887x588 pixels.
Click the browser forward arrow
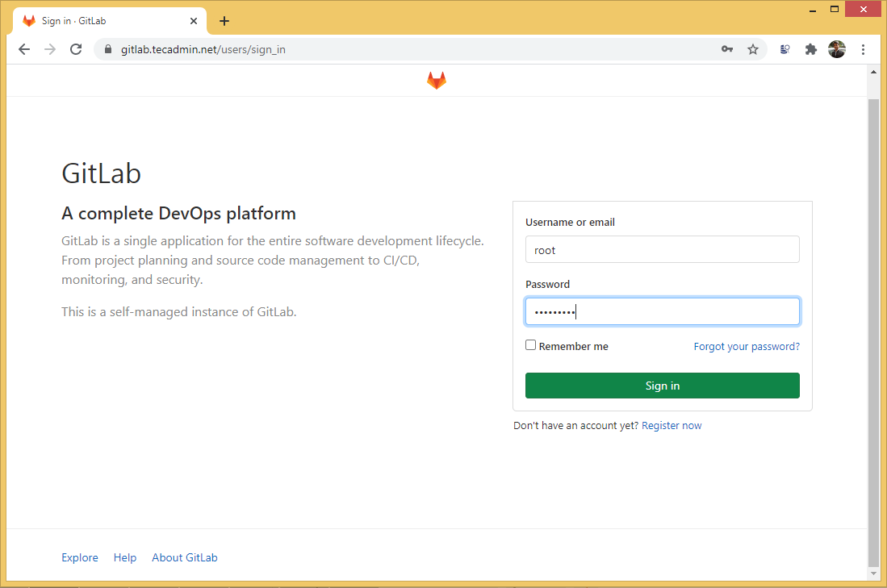[49, 49]
